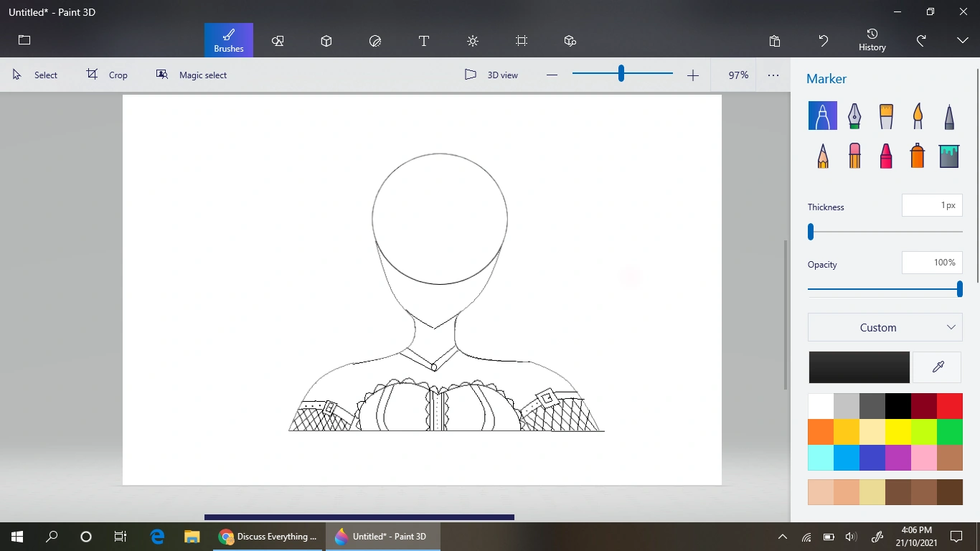This screenshot has width=980, height=551.
Task: Select the Spray can tool
Action: (916, 156)
